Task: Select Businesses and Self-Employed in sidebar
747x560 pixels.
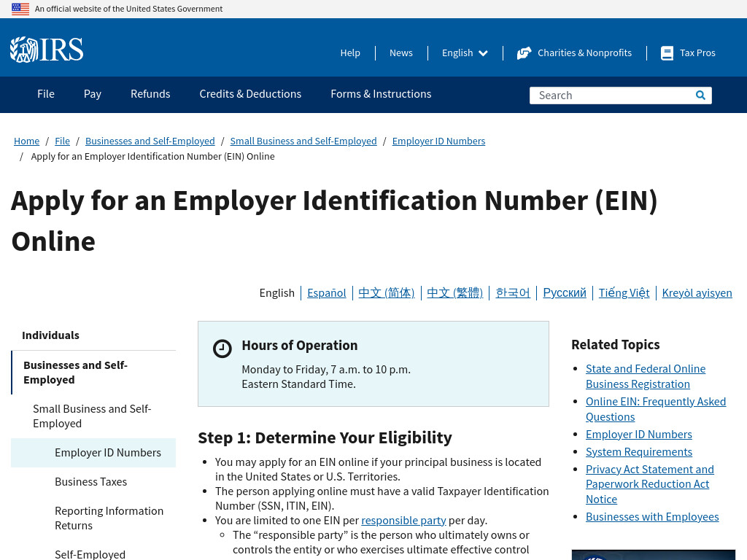Action: pyautogui.click(x=75, y=373)
